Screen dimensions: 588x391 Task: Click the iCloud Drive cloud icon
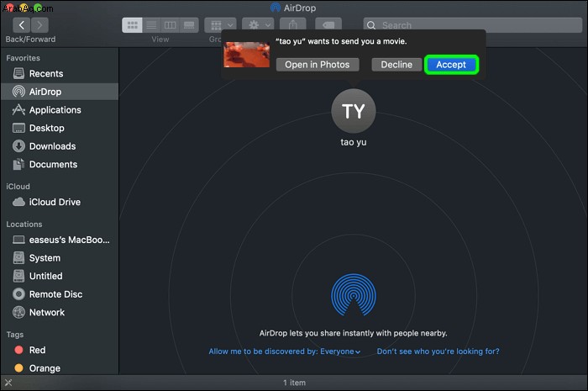click(18, 202)
